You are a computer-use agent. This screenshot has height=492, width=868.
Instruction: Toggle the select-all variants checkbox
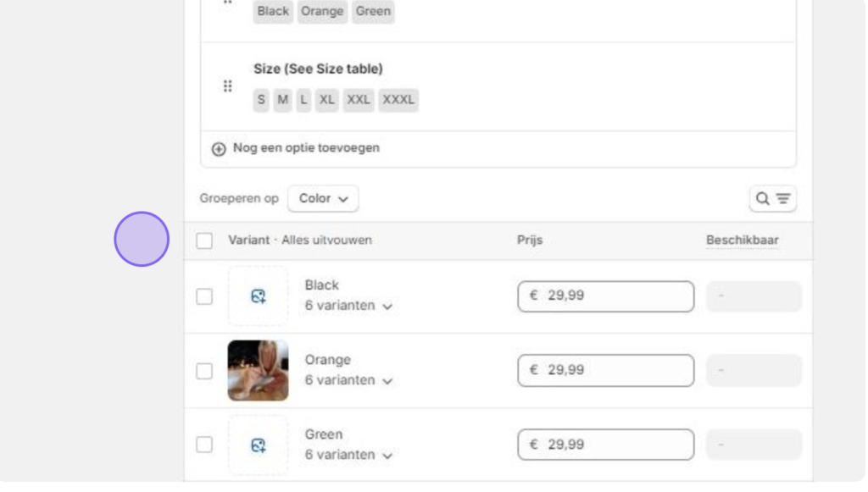204,241
